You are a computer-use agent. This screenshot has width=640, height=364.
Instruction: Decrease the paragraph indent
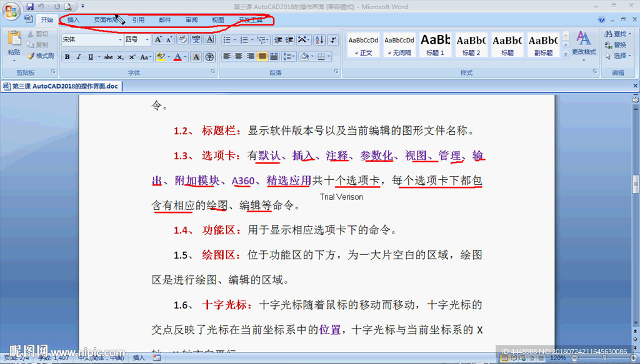(278, 39)
